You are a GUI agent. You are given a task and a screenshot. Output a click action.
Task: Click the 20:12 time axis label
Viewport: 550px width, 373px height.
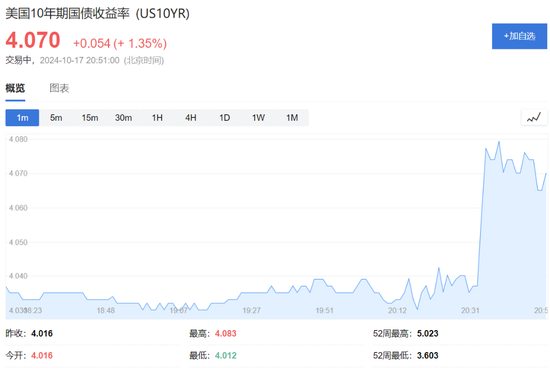point(397,311)
